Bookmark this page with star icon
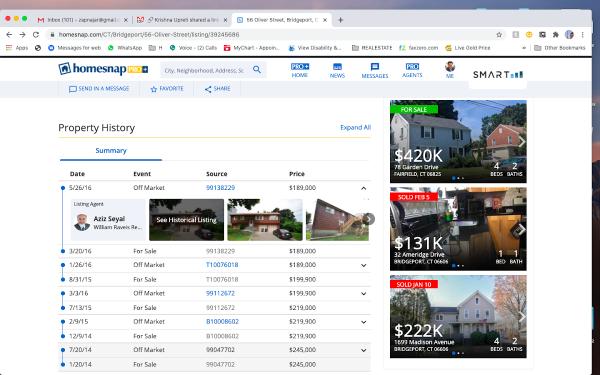Viewport: 600px width, 375px height. click(x=499, y=35)
